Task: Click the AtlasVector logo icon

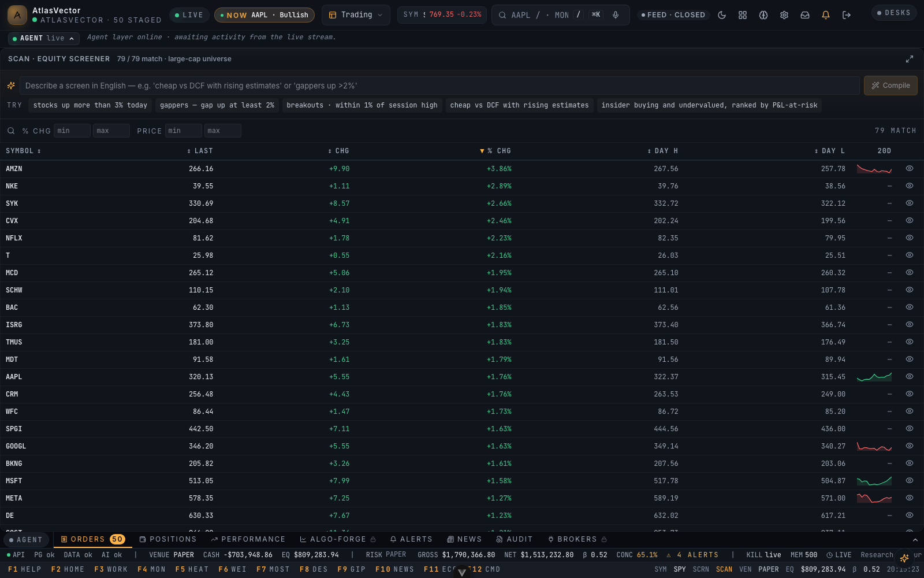Action: click(17, 15)
